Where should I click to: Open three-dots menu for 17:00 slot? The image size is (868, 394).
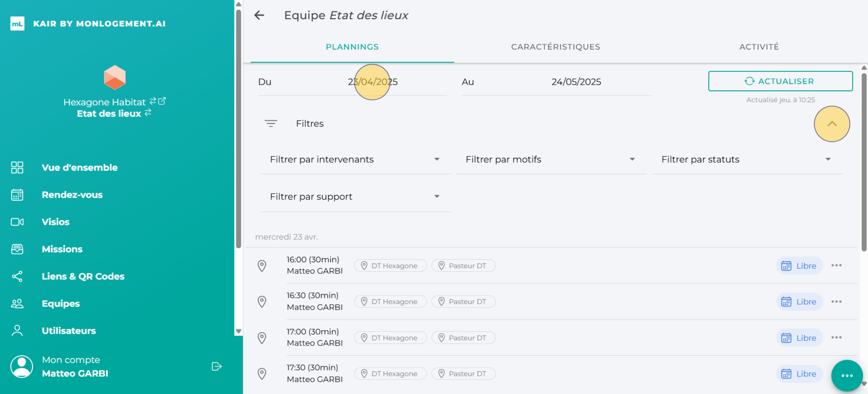(x=836, y=337)
